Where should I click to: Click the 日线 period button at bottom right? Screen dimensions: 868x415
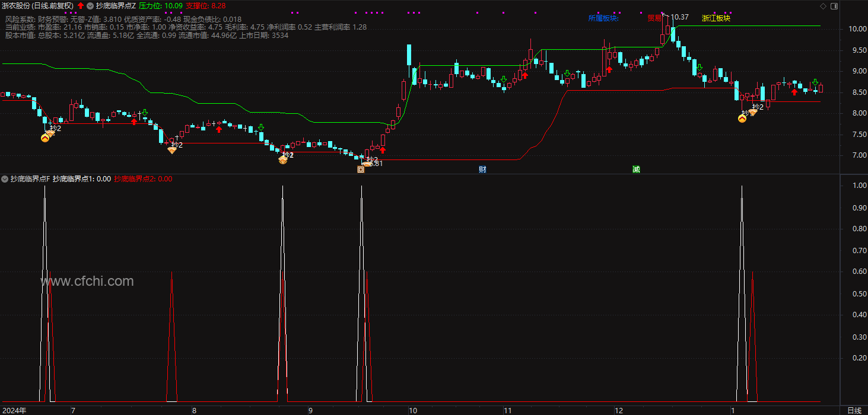point(854,410)
